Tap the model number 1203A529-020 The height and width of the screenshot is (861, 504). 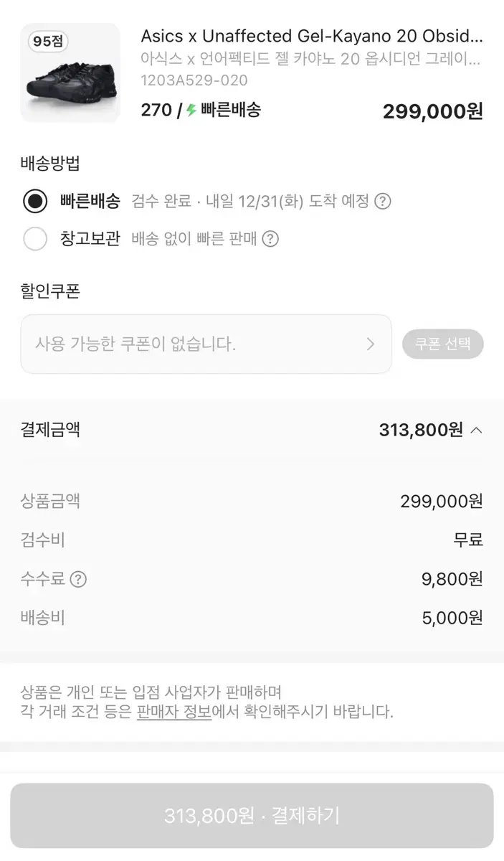(194, 80)
